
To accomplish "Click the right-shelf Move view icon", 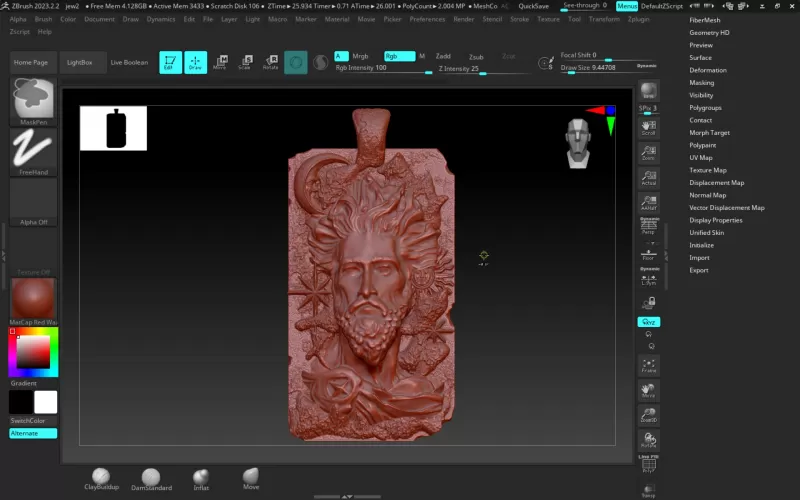I will (648, 390).
